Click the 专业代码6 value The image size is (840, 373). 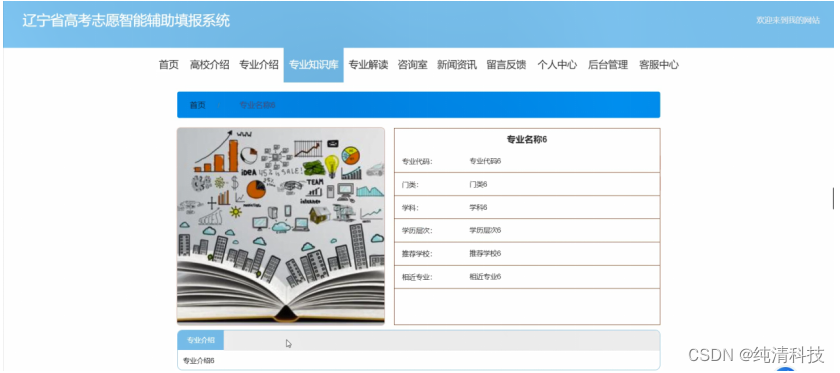pos(485,161)
